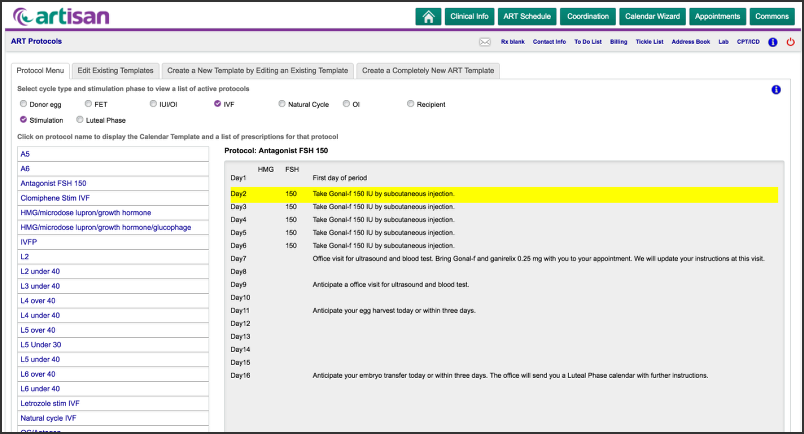Click Day7 office visit instruction text

tap(538, 259)
